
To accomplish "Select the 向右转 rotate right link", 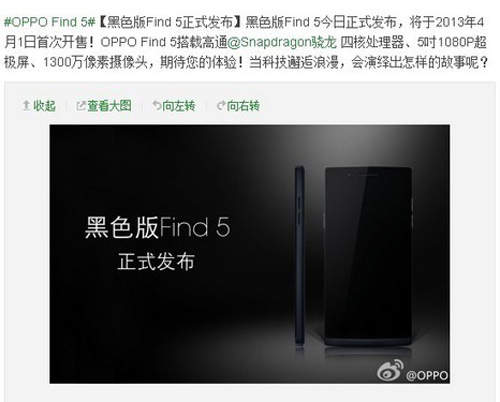I will 243,106.
